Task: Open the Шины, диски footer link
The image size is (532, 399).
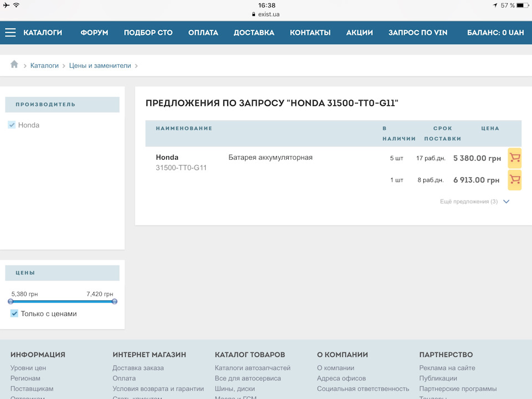Action: coord(235,389)
